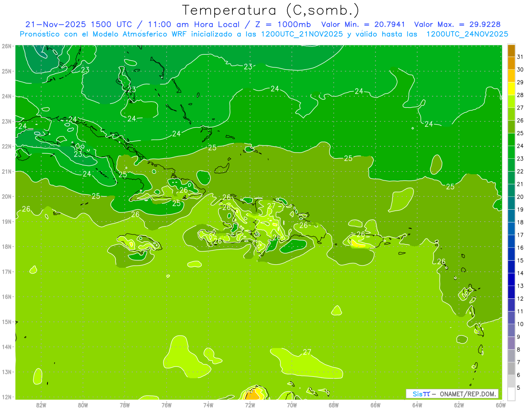Click the 21N latitude axis label
The image size is (532, 411).
(x=7, y=171)
